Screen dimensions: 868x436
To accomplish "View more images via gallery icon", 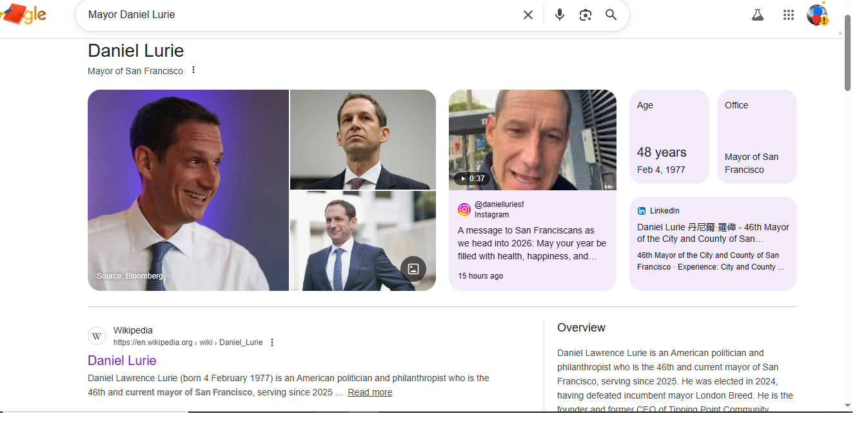I will coord(413,269).
